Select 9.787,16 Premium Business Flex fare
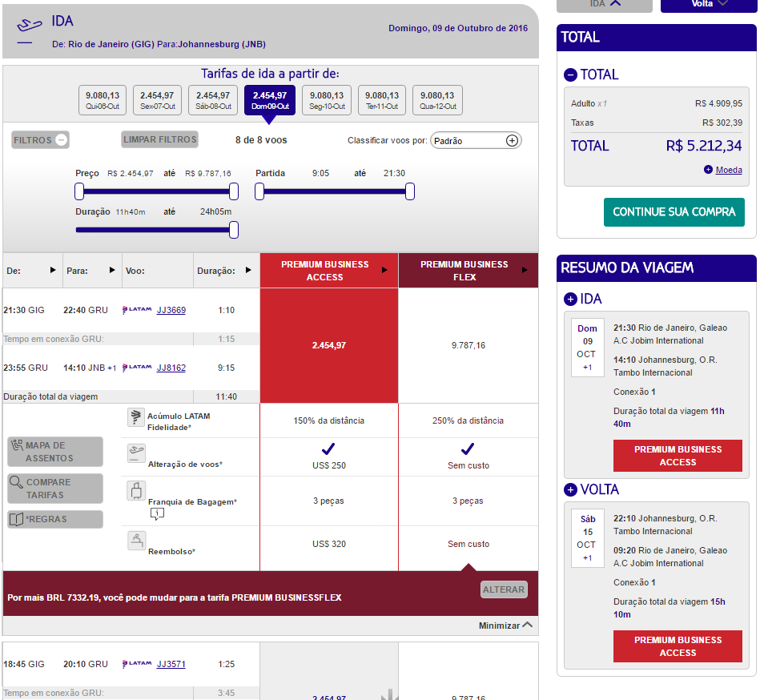The width and height of the screenshot is (760, 700). tap(468, 345)
